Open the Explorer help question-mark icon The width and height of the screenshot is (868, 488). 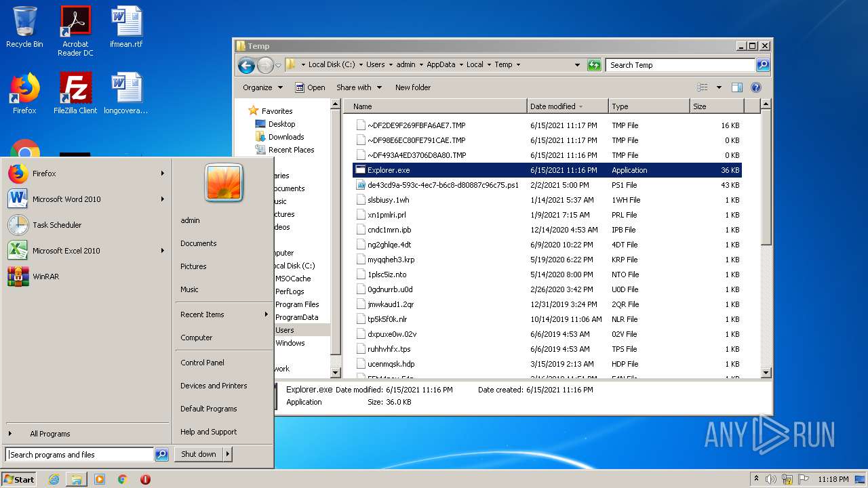pos(756,87)
